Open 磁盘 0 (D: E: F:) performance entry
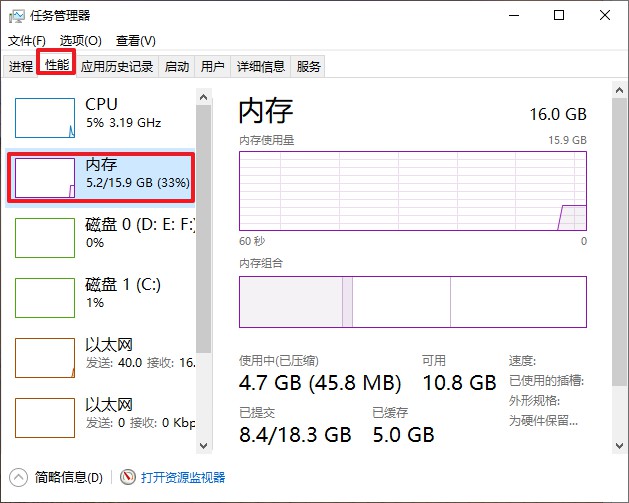629x503 pixels. (101, 237)
